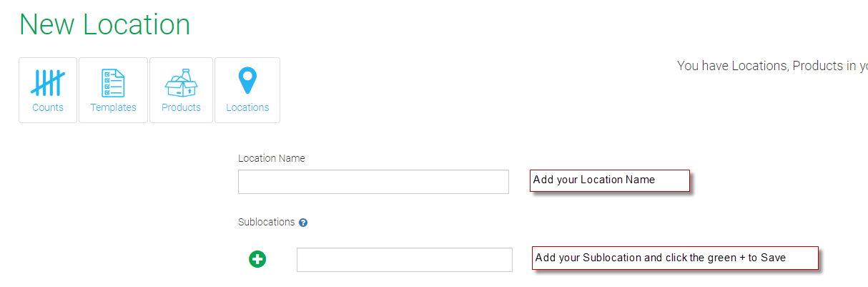Focus the Location Name text field

point(373,182)
